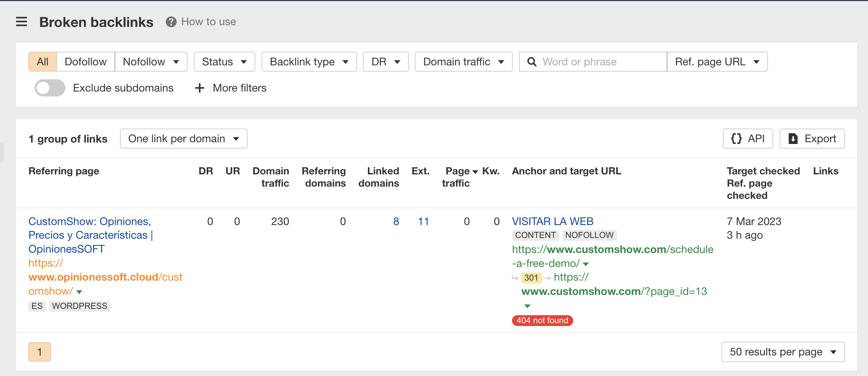Expand page_id=13 URL arrow
Image resolution: width=868 pixels, height=376 pixels.
(x=527, y=306)
